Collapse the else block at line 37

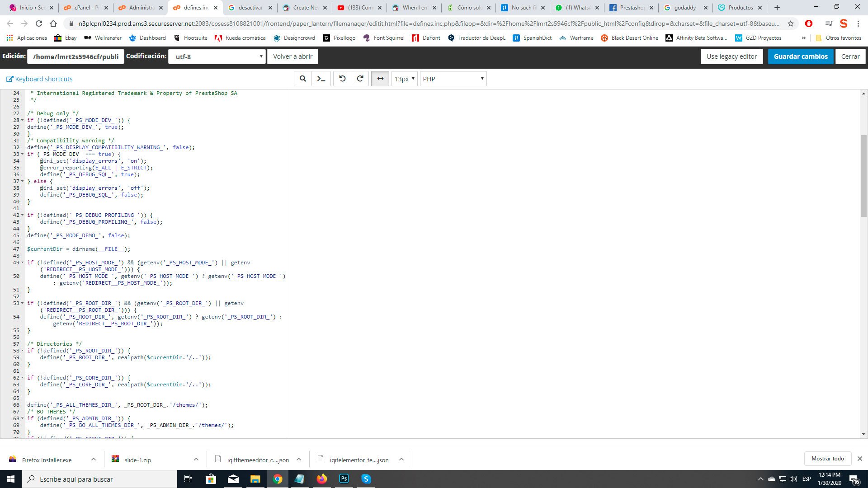pyautogui.click(x=23, y=181)
